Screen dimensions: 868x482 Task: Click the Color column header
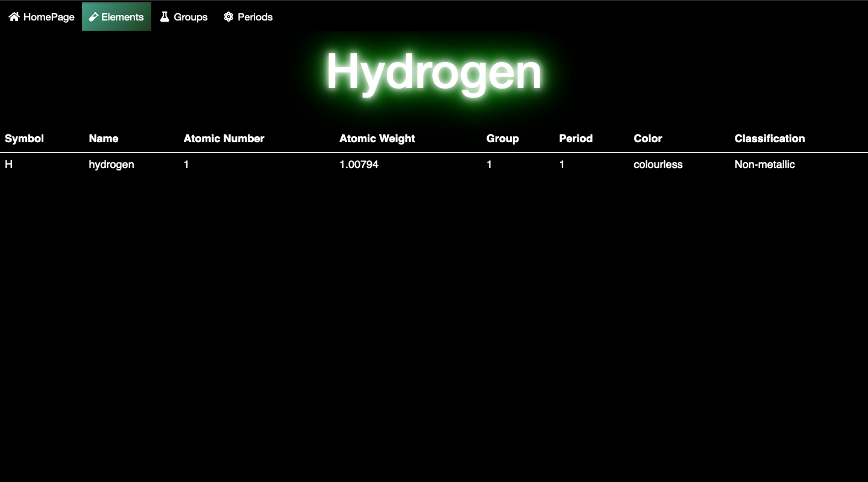pos(648,139)
